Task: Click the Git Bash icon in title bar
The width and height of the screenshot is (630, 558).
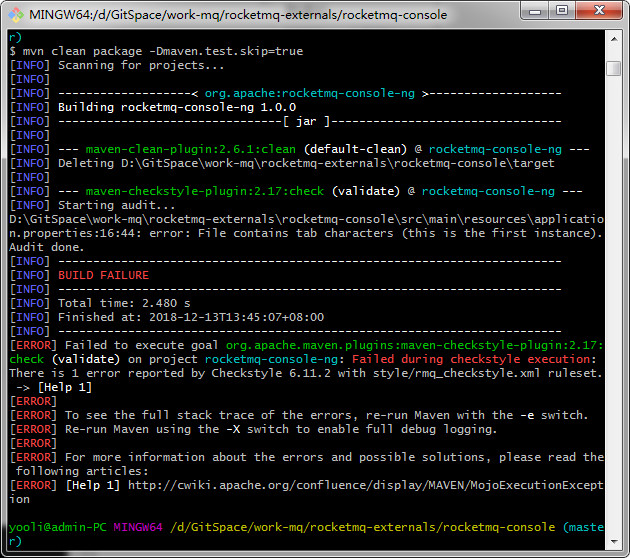Action: tap(16, 15)
